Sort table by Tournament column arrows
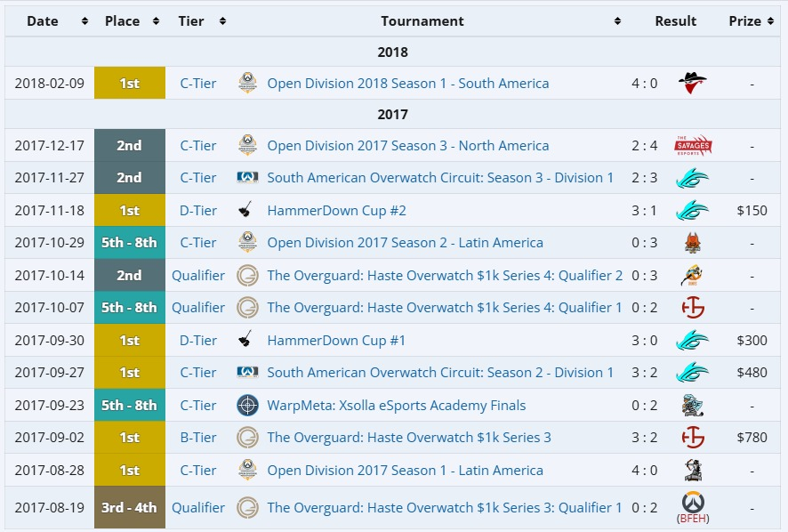Image resolution: width=788 pixels, height=532 pixels. (617, 21)
